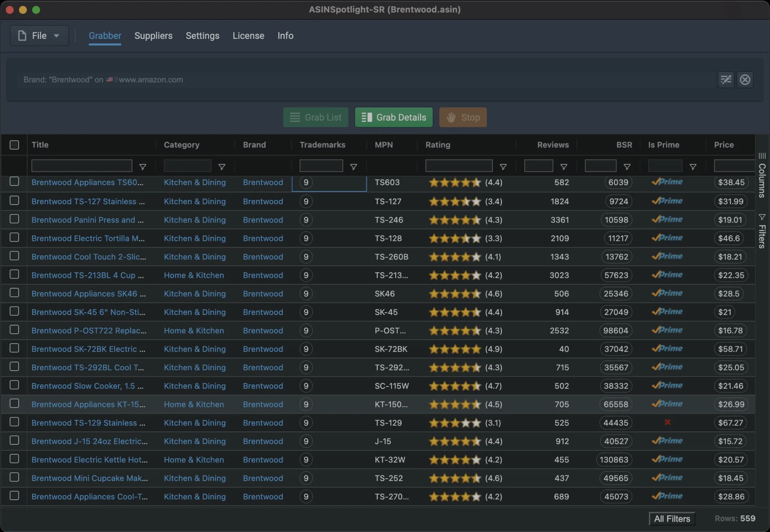Screen dimensions: 770x532
Task: Open the File dropdown menu
Action: (x=38, y=35)
